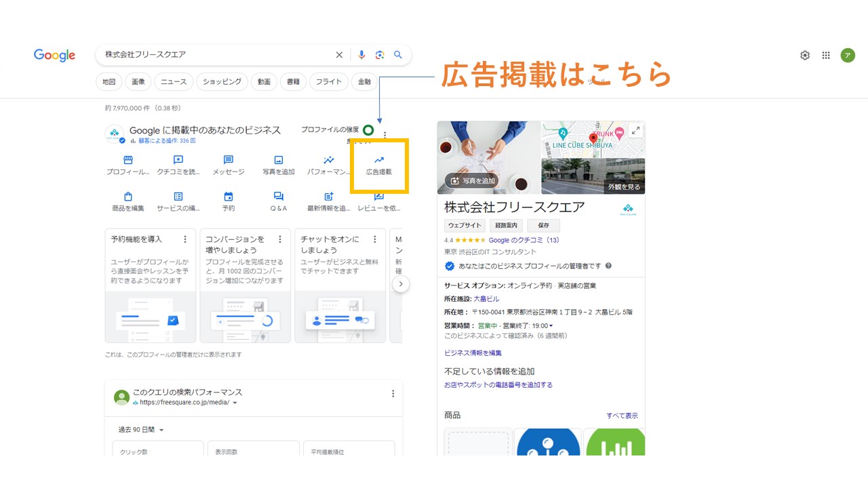The image size is (868, 488).
Task: Click the 経路案内 button
Action: (x=505, y=226)
